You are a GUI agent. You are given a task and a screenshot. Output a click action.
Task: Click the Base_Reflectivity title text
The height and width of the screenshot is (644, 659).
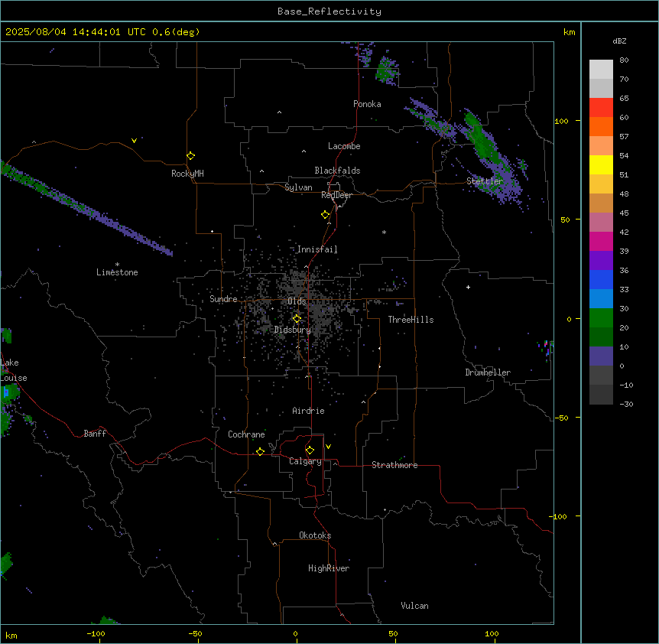tap(329, 11)
